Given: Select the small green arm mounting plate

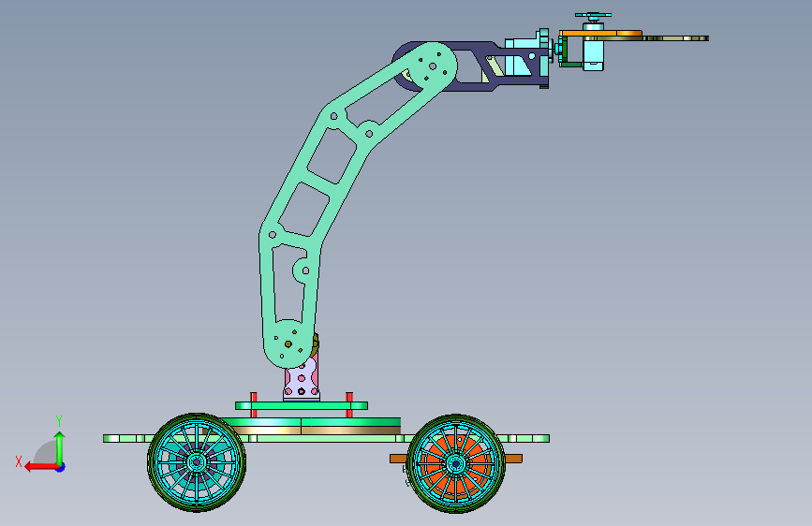Looking at the screenshot, I should (x=302, y=406).
